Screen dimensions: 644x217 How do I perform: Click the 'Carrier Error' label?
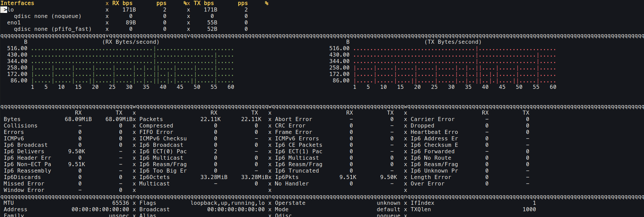tap(433, 119)
